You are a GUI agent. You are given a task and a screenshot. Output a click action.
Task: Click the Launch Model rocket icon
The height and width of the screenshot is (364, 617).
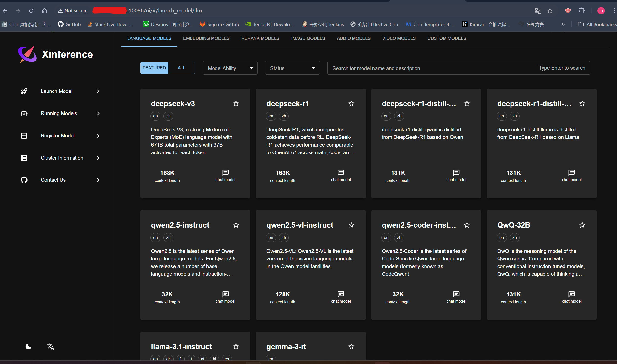tap(24, 91)
